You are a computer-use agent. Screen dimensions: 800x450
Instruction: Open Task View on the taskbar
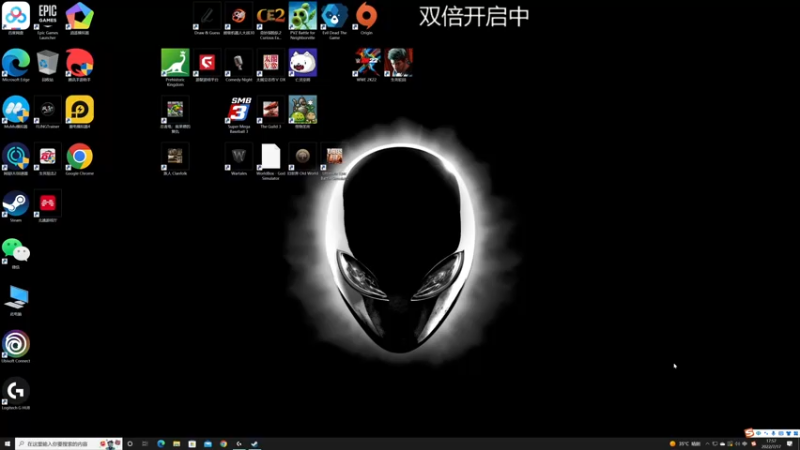(x=145, y=444)
